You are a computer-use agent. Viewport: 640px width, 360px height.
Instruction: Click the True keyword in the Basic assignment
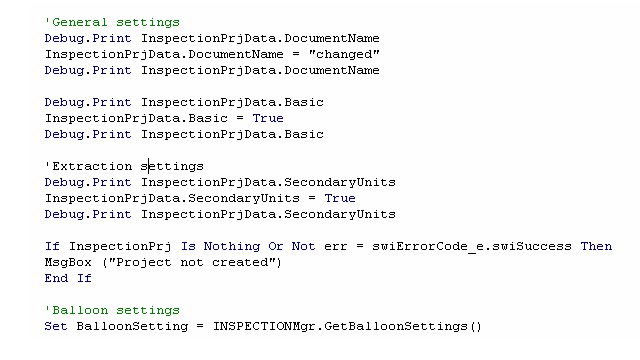tap(268, 118)
